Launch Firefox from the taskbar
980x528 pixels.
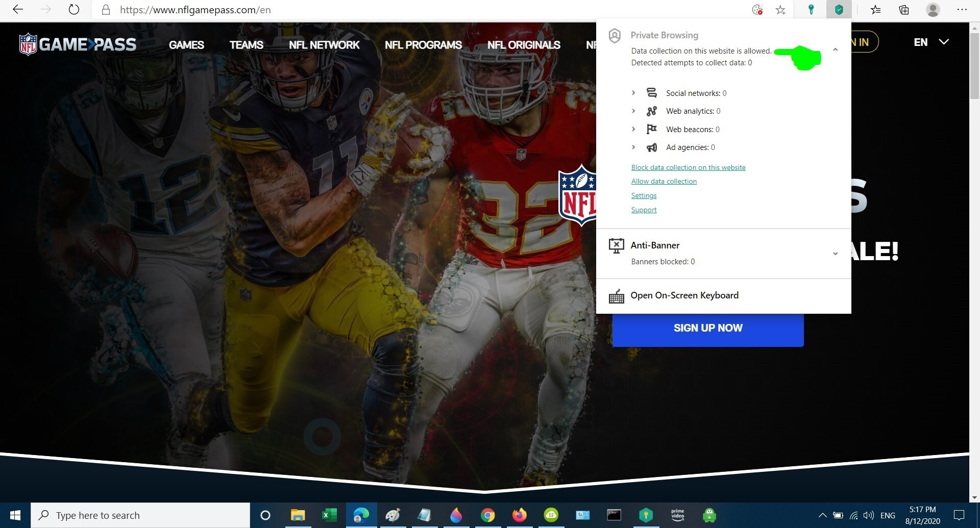tap(519, 515)
